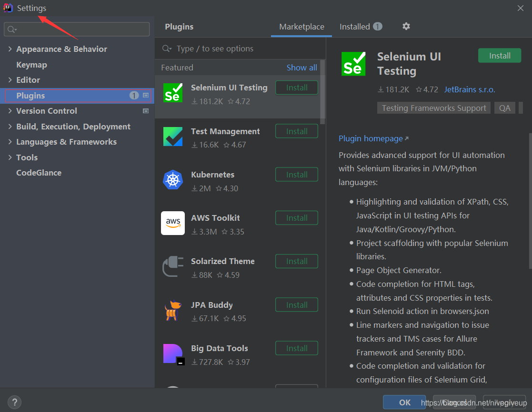Click green Install button in details pane
Screen dimensions: 532x412
500,56
